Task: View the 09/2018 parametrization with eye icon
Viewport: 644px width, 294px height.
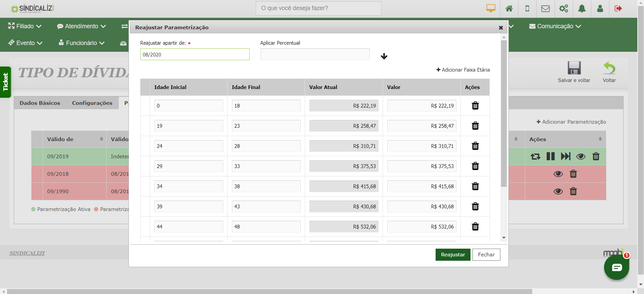Action: point(558,174)
